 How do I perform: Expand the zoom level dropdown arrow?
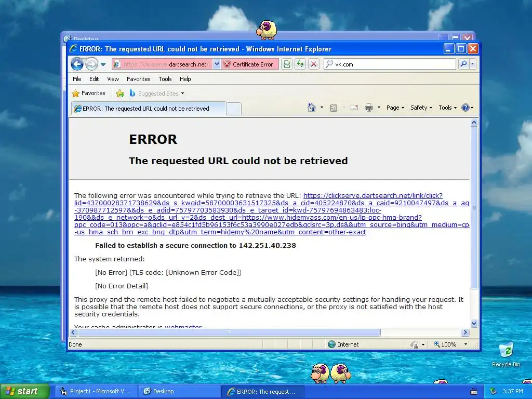point(465,344)
